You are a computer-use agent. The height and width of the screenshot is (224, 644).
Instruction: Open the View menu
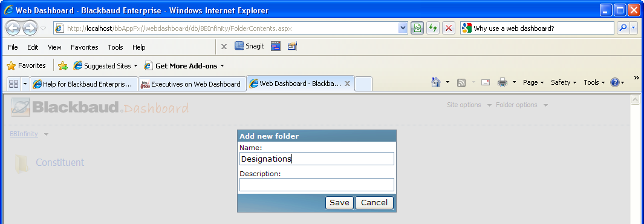[x=54, y=47]
